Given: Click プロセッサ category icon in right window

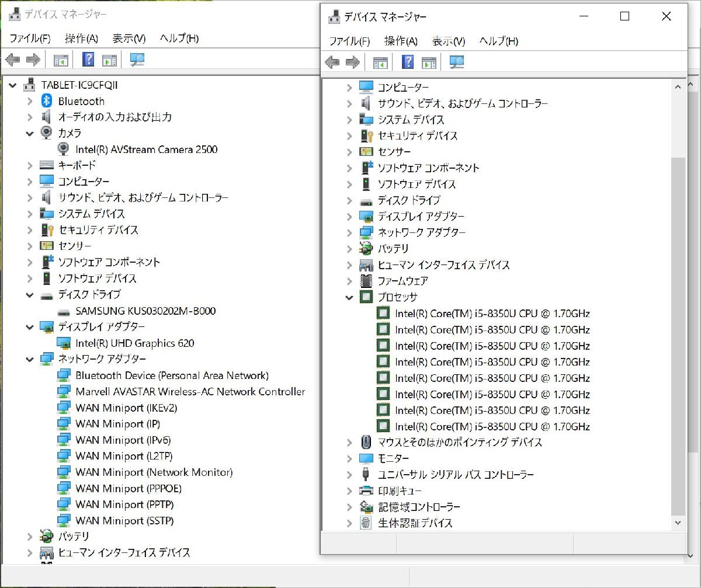Looking at the screenshot, I should 366,297.
